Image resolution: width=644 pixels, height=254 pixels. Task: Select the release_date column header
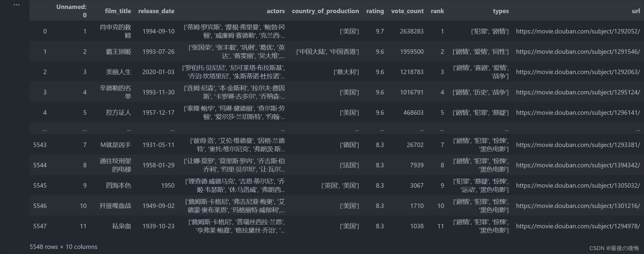pos(156,11)
